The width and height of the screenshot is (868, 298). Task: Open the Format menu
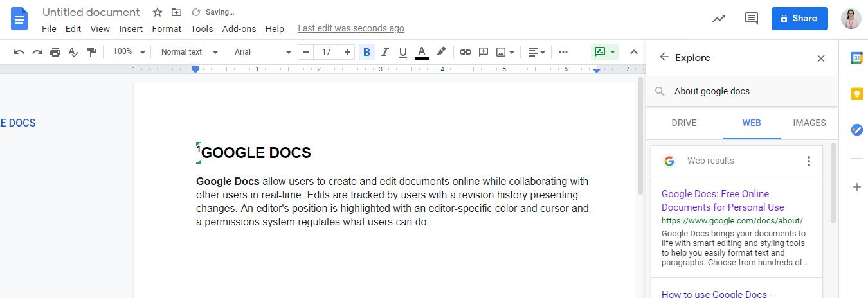[167, 29]
